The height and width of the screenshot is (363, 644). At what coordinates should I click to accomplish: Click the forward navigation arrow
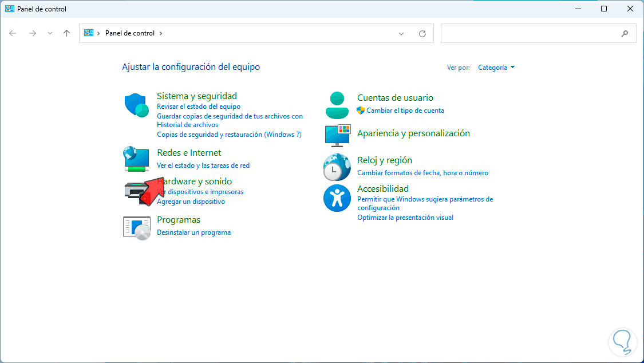(x=33, y=33)
